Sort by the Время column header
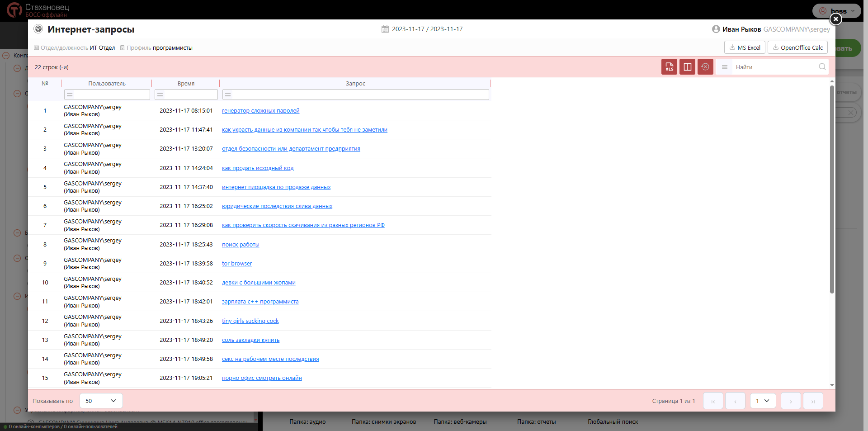Viewport: 868px width, 431px height. 186,84
